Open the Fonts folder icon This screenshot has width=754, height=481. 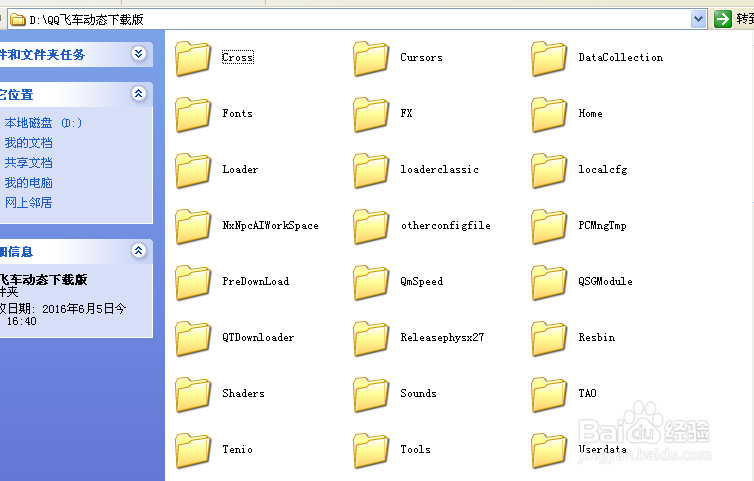click(193, 114)
